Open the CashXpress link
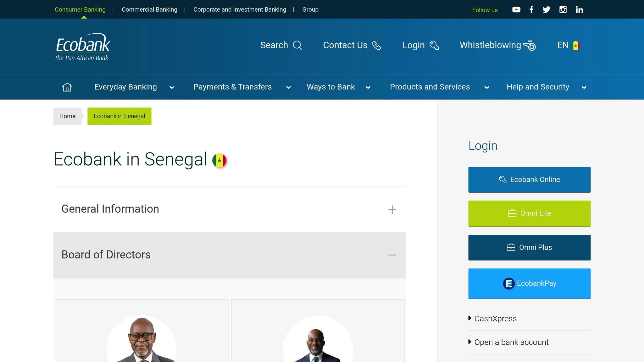Viewport: 644px width, 362px height. click(495, 318)
